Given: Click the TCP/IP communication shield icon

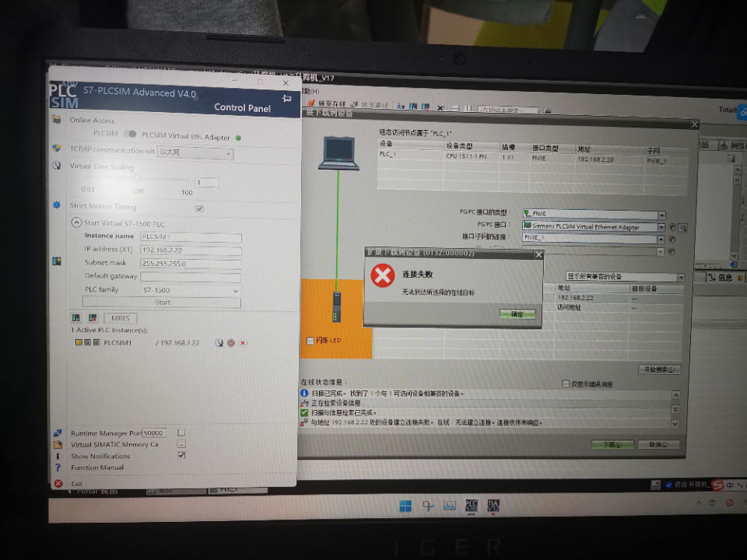Looking at the screenshot, I should [x=57, y=149].
